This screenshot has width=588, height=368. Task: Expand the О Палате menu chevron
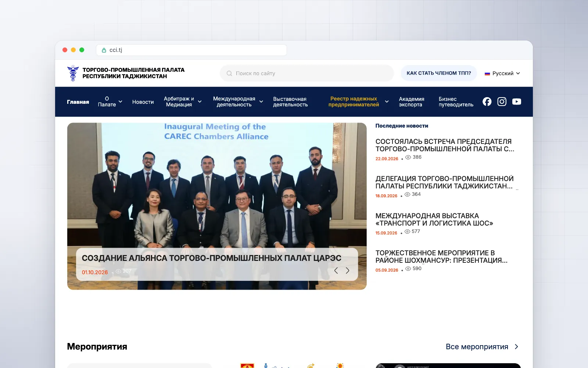click(120, 102)
